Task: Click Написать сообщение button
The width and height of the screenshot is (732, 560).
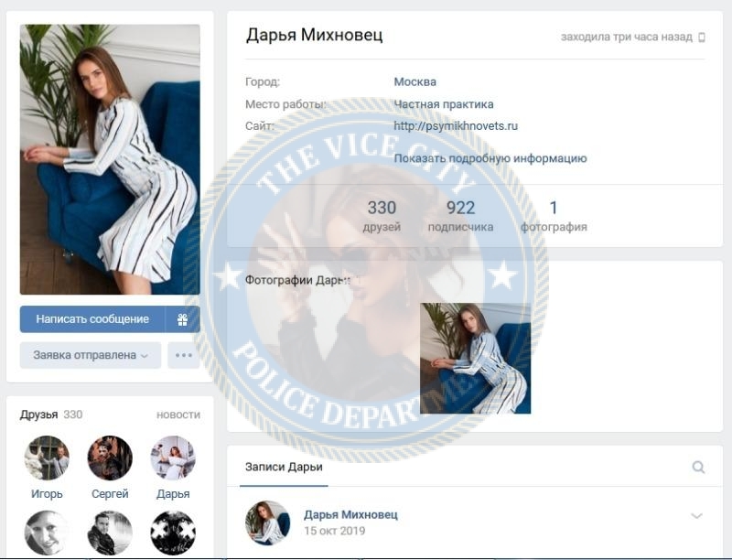Action: [x=92, y=319]
